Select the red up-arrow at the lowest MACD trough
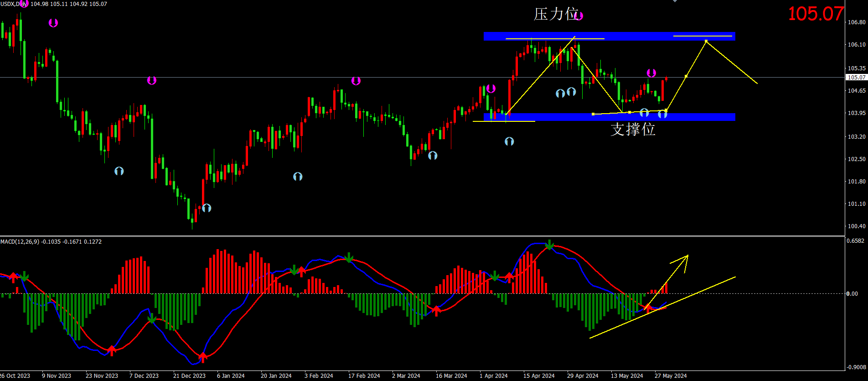 202,357
